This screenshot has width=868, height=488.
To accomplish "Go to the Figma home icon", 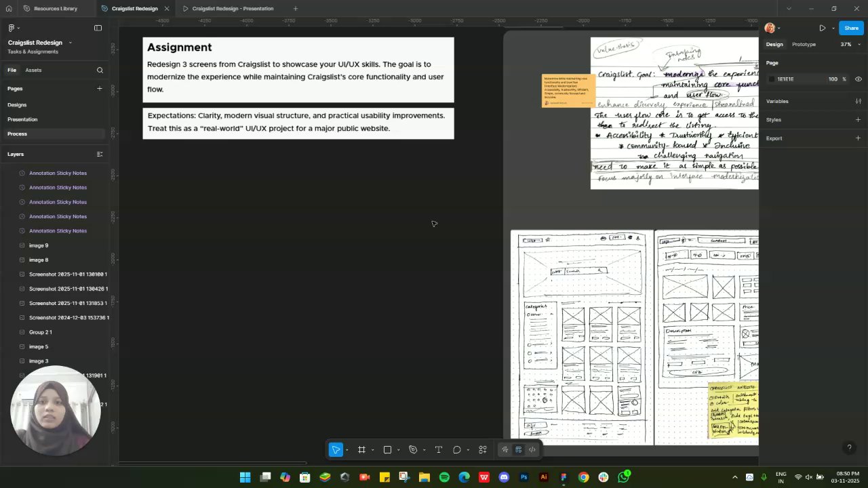I will pyautogui.click(x=9, y=9).
